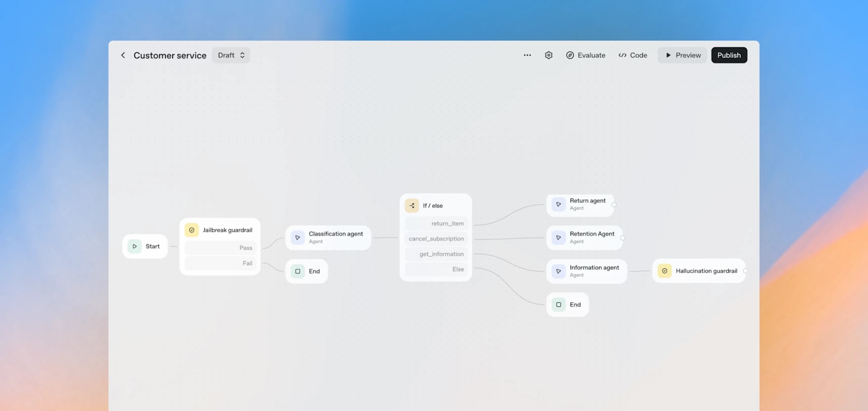
Task: Click the stop icon on the lower End node
Action: tap(558, 304)
